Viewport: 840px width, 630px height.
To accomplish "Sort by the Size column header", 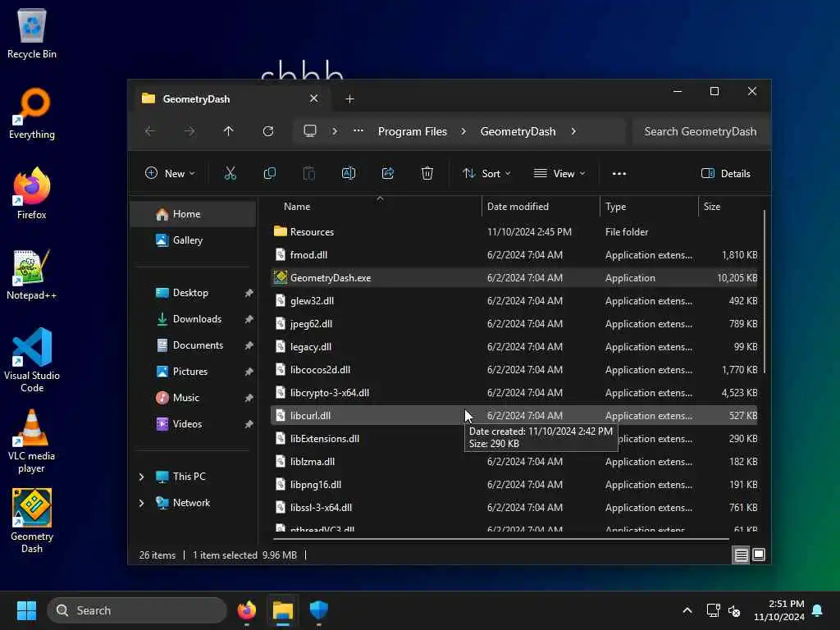I will click(729, 206).
